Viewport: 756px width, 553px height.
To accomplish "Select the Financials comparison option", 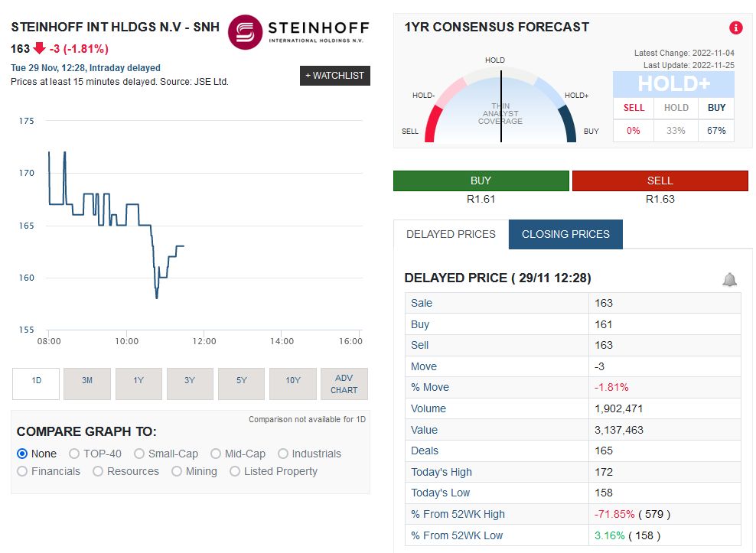I will (22, 471).
